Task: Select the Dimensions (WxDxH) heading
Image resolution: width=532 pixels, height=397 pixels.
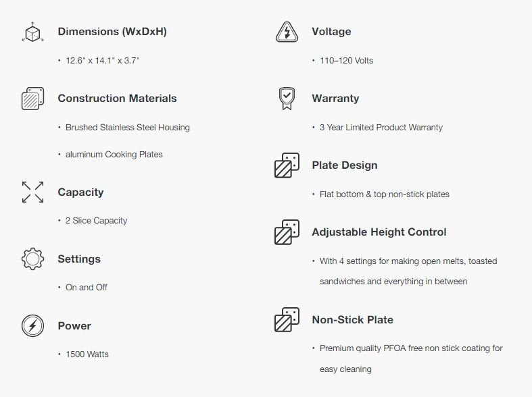Action: point(112,32)
